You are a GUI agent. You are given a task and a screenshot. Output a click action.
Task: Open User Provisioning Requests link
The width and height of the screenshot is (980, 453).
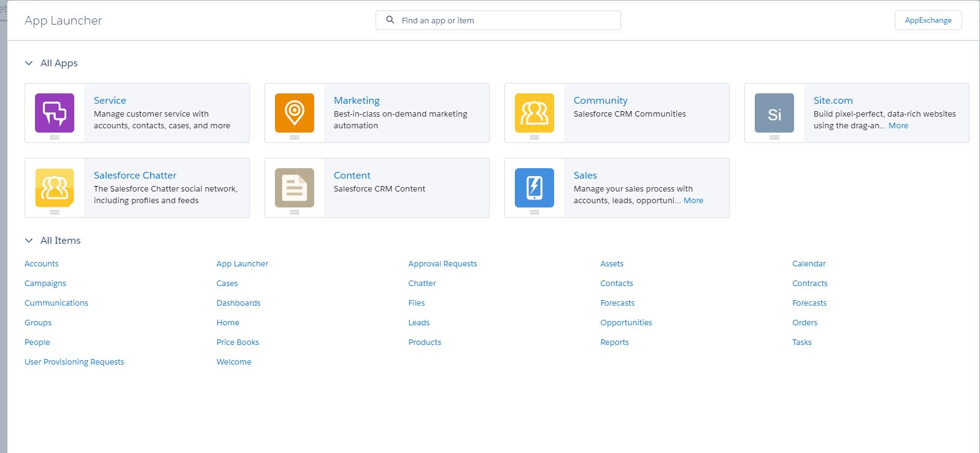[74, 362]
